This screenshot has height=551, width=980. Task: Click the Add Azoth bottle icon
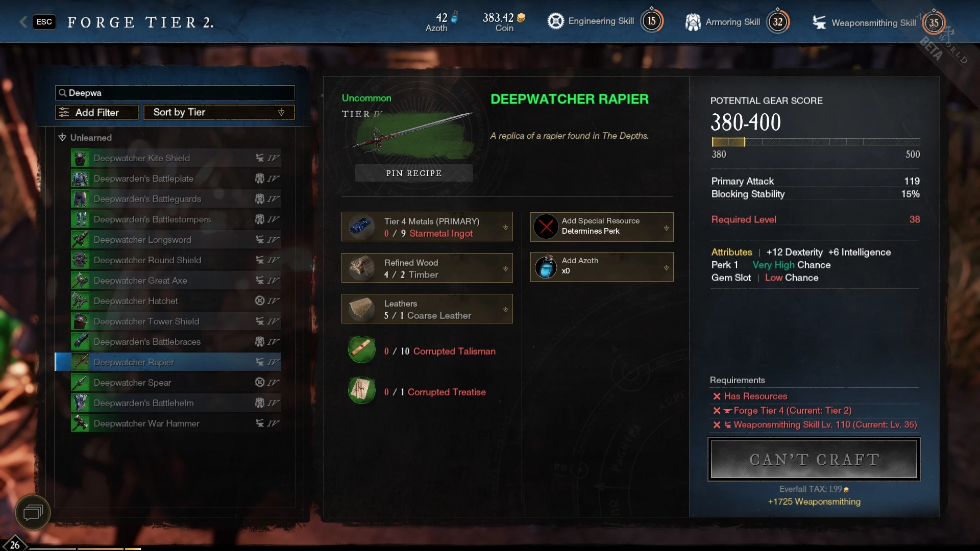tap(546, 267)
